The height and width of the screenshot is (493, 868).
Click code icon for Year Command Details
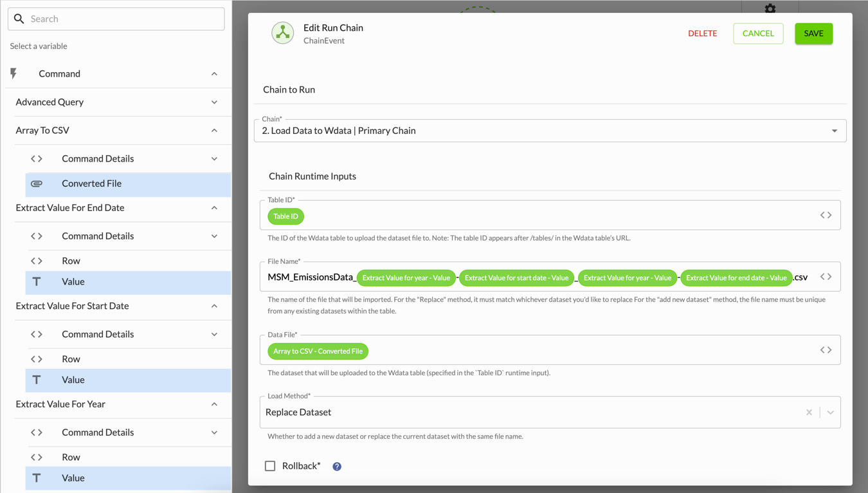[x=37, y=433]
